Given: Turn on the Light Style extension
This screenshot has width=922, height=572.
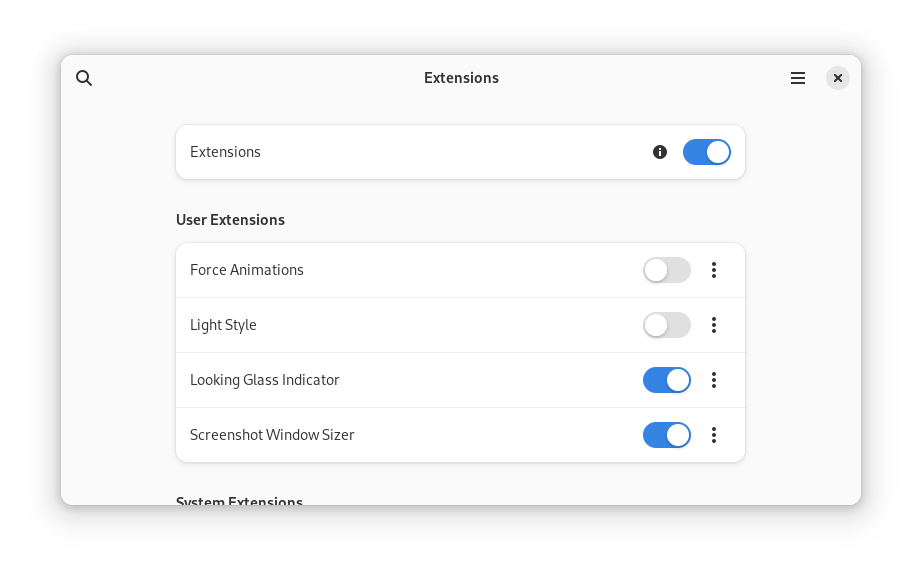Looking at the screenshot, I should (666, 325).
